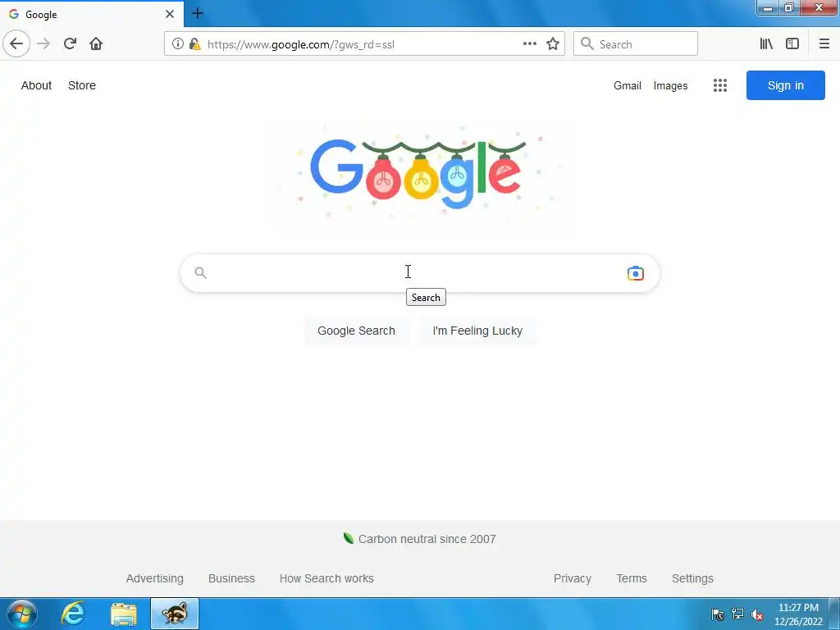Open the browser home page icon
840x630 pixels.
96,44
